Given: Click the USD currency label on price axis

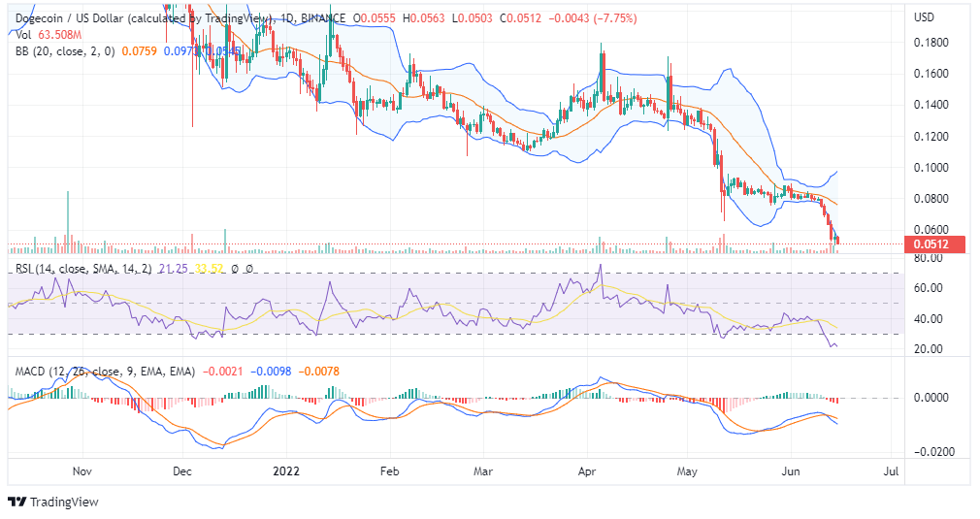Looking at the screenshot, I should (x=924, y=16).
